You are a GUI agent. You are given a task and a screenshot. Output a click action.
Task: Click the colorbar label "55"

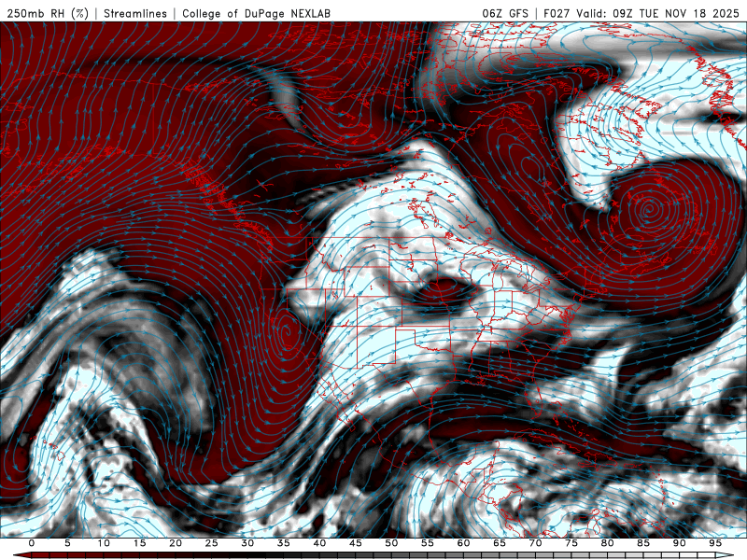(x=428, y=543)
